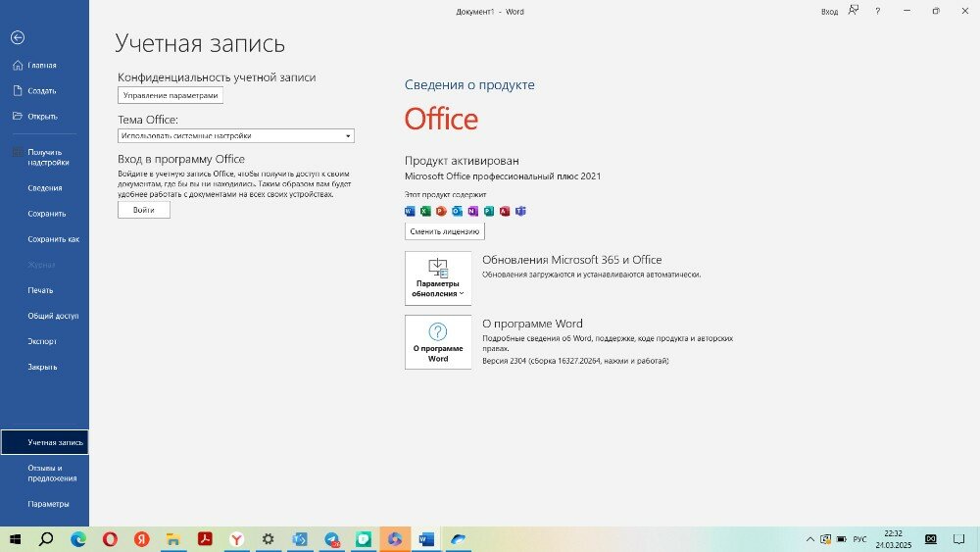This screenshot has width=980, height=552.
Task: Click the Сменить лицензию button
Action: (x=444, y=231)
